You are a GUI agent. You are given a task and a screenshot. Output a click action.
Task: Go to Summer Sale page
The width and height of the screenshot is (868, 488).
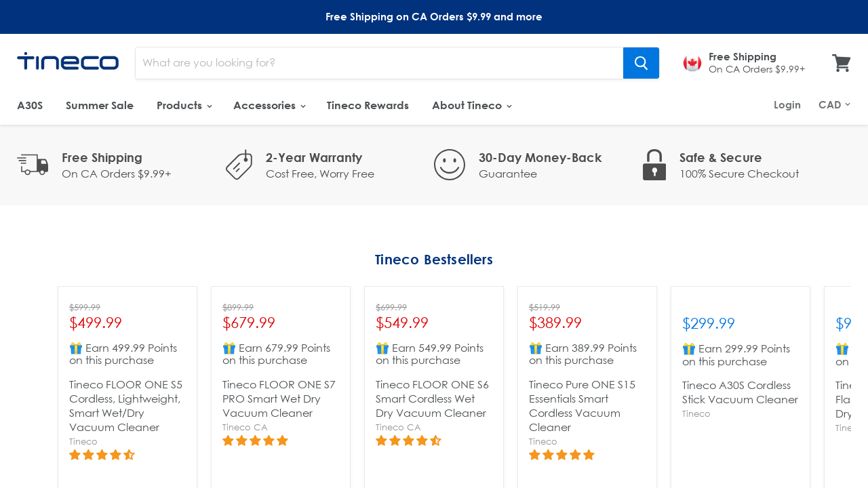100,106
